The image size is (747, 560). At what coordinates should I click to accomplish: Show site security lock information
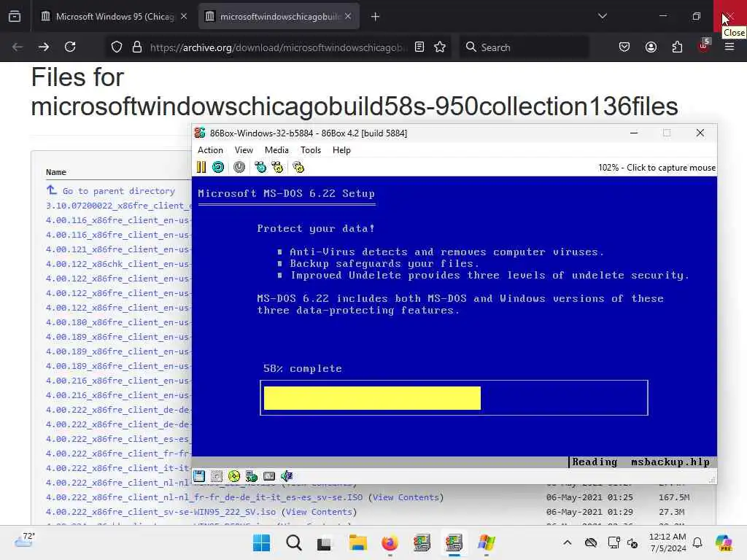click(136, 47)
